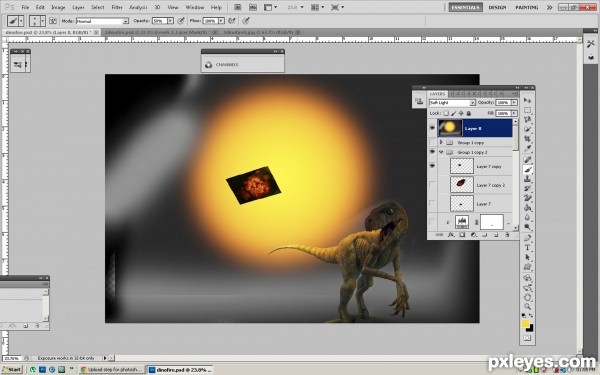Open the Window menu
Viewport: 600px width, 375px height.
pyautogui.click(x=194, y=7)
